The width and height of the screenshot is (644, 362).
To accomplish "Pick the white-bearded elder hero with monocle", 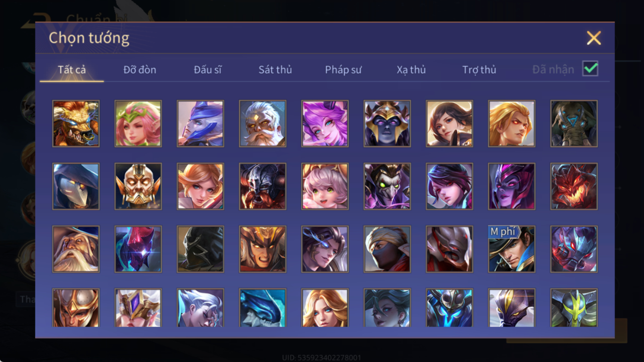I will (x=263, y=124).
